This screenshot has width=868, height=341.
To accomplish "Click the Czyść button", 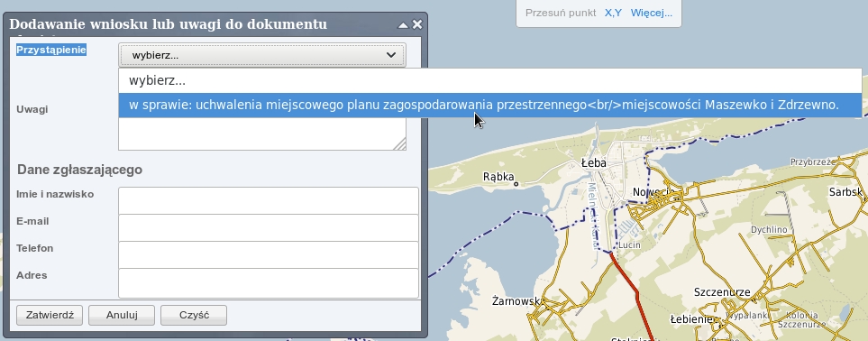I will (x=194, y=315).
